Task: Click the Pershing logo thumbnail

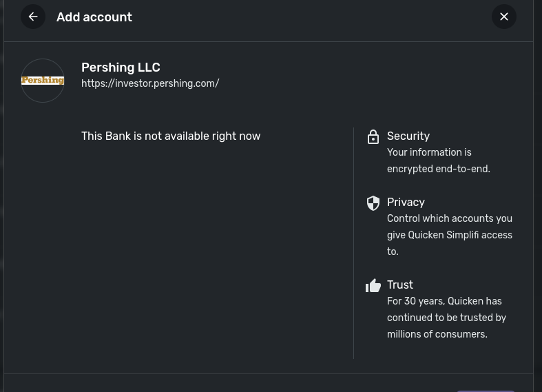Action: click(x=43, y=81)
